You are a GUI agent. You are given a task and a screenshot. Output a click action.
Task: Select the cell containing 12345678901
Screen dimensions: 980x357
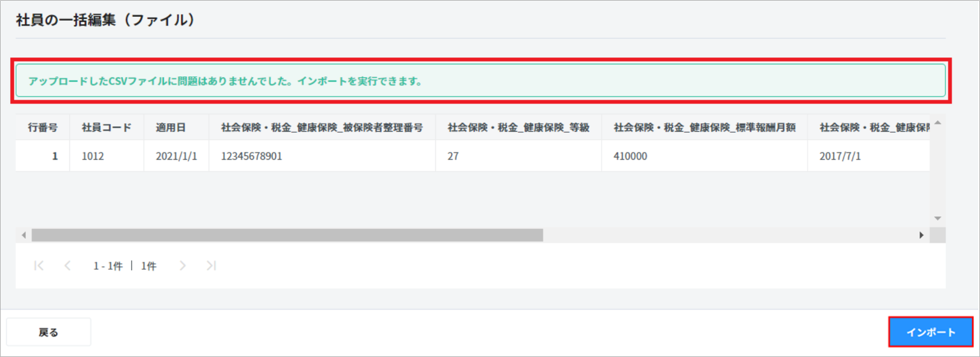pyautogui.click(x=252, y=156)
